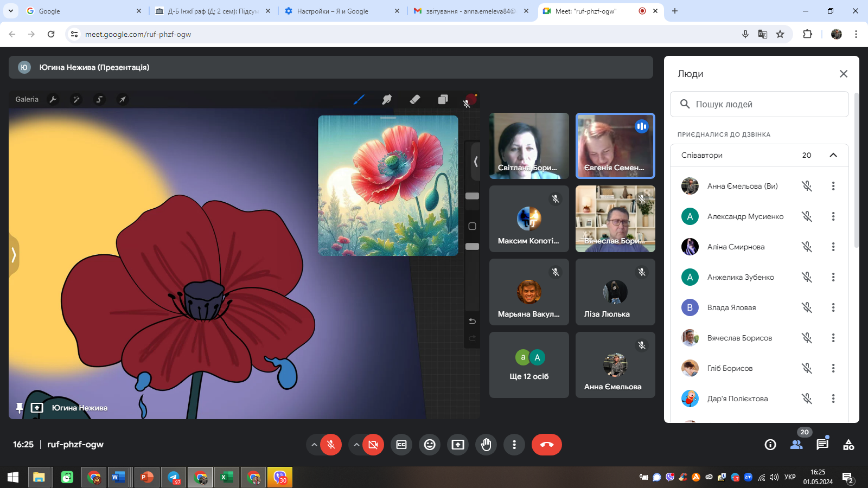Bookmark this page with the star
The height and width of the screenshot is (488, 868).
click(x=780, y=34)
